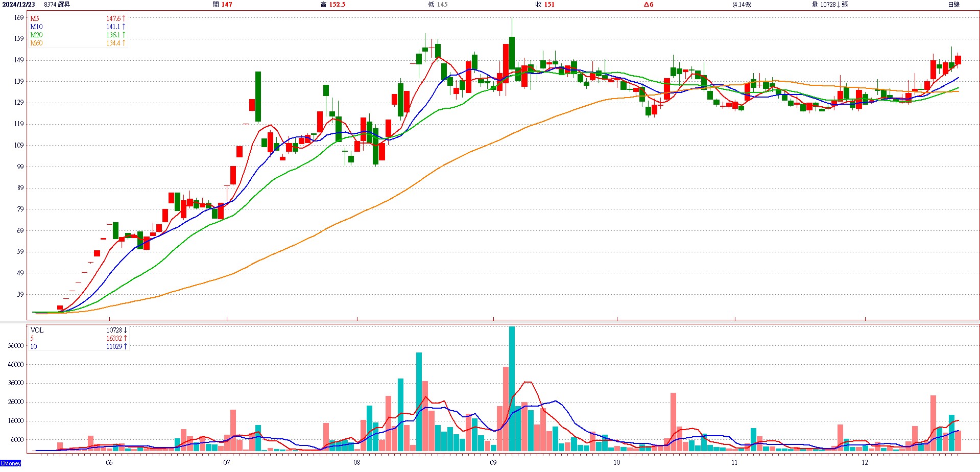Click the VOL label in volume panel
The width and height of the screenshot is (980, 472).
(x=37, y=330)
